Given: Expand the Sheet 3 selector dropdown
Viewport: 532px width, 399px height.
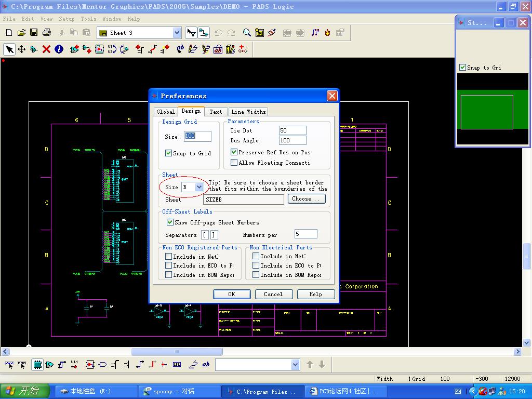Looking at the screenshot, I should point(177,33).
